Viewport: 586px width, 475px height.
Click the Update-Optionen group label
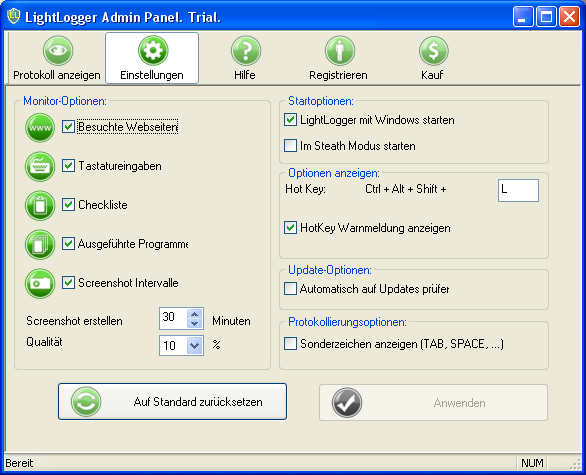(x=330, y=270)
